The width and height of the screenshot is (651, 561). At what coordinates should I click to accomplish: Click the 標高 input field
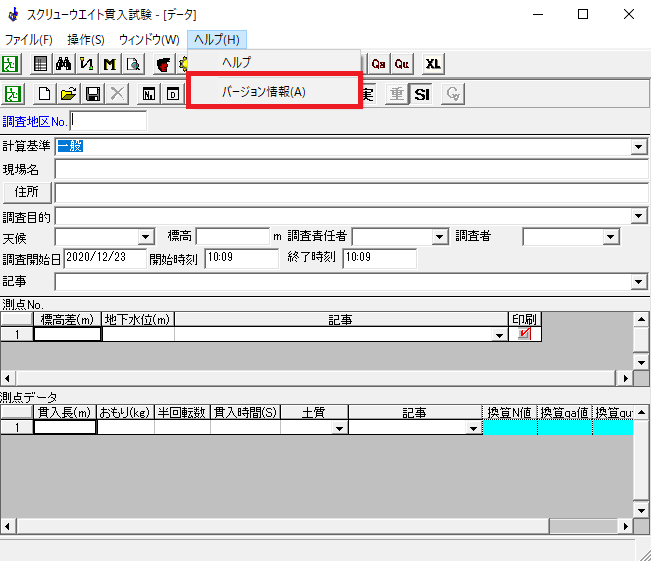233,237
